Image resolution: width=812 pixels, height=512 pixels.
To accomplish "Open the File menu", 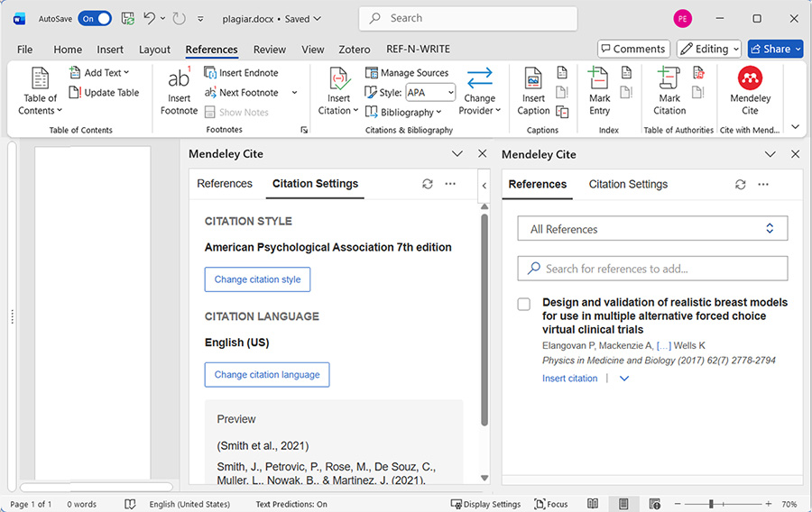I will [x=25, y=50].
